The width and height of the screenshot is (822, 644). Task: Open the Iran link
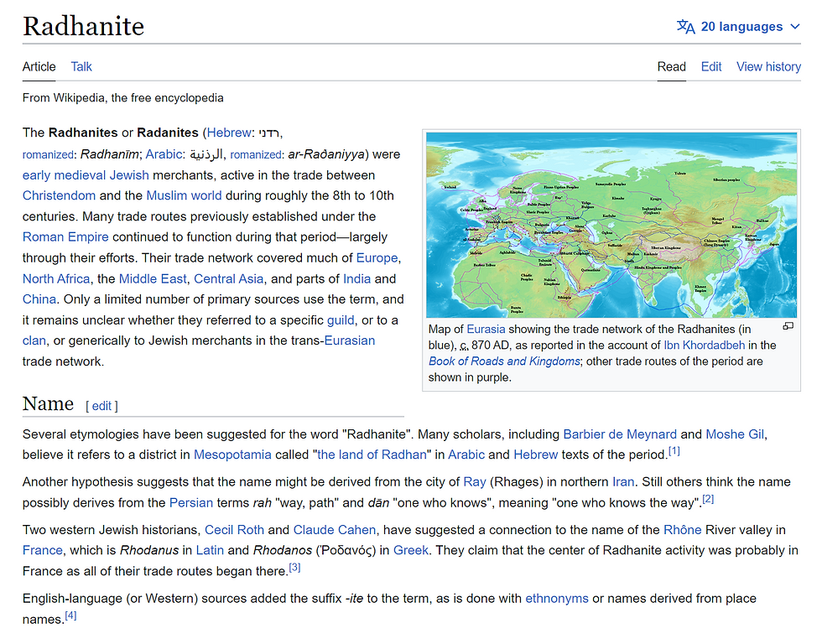click(623, 482)
